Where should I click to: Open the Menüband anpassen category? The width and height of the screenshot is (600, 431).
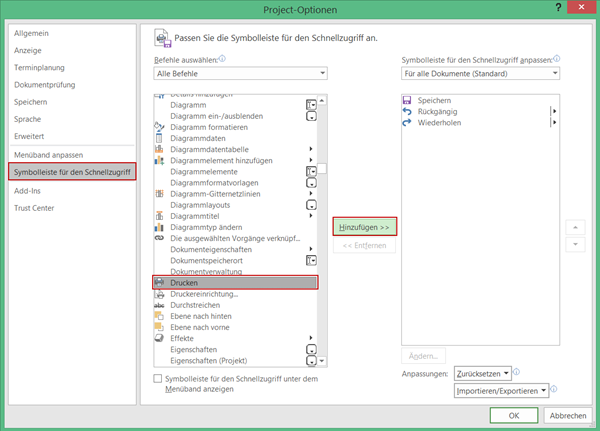pos(49,155)
